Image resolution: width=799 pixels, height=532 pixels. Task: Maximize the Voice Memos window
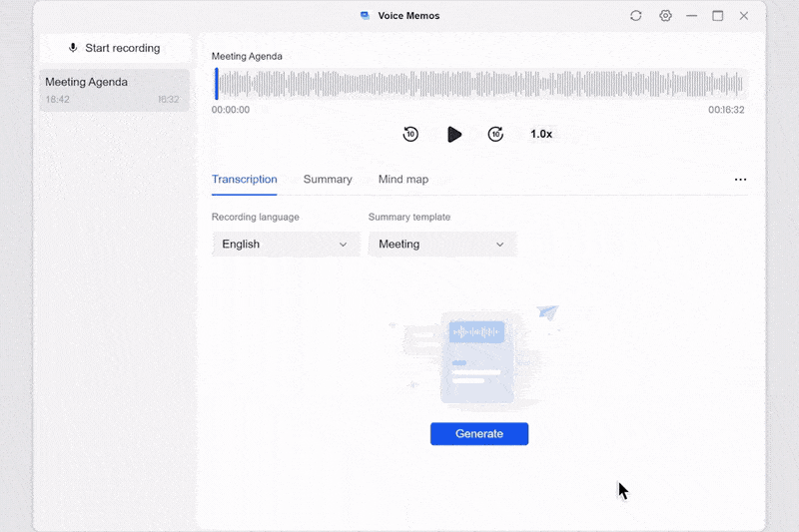[717, 16]
